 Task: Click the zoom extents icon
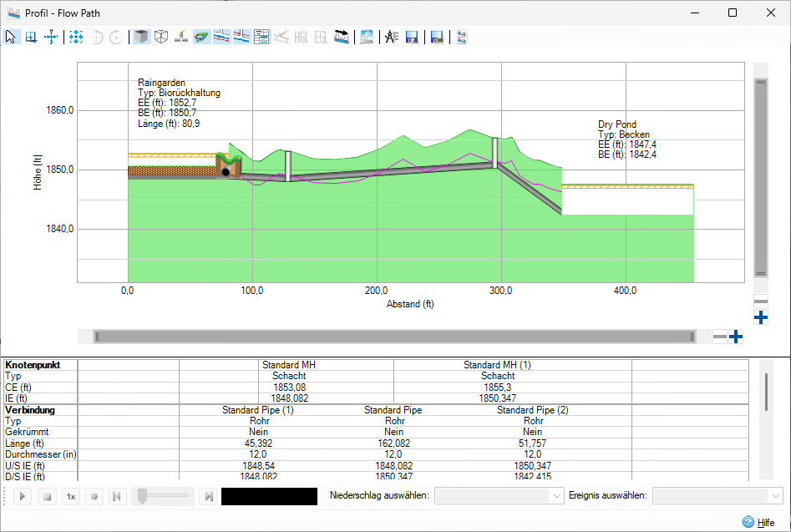[x=76, y=37]
